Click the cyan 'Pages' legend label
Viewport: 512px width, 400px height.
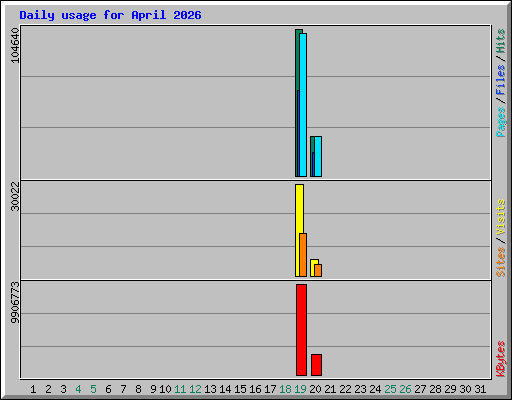[x=501, y=122]
